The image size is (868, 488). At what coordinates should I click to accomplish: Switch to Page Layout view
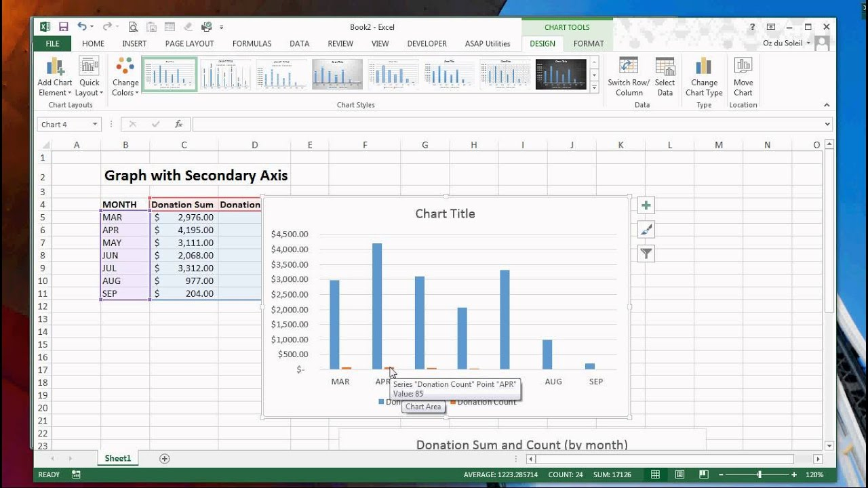pyautogui.click(x=679, y=474)
